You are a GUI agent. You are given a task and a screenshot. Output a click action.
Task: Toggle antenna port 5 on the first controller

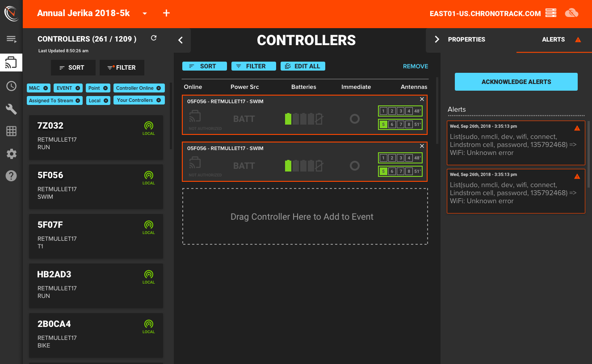click(383, 124)
